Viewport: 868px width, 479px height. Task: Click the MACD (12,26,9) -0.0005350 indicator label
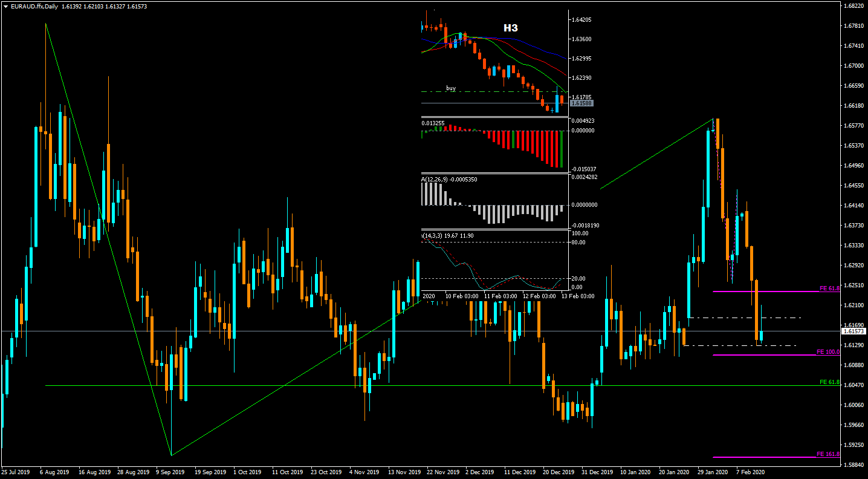[x=449, y=179]
